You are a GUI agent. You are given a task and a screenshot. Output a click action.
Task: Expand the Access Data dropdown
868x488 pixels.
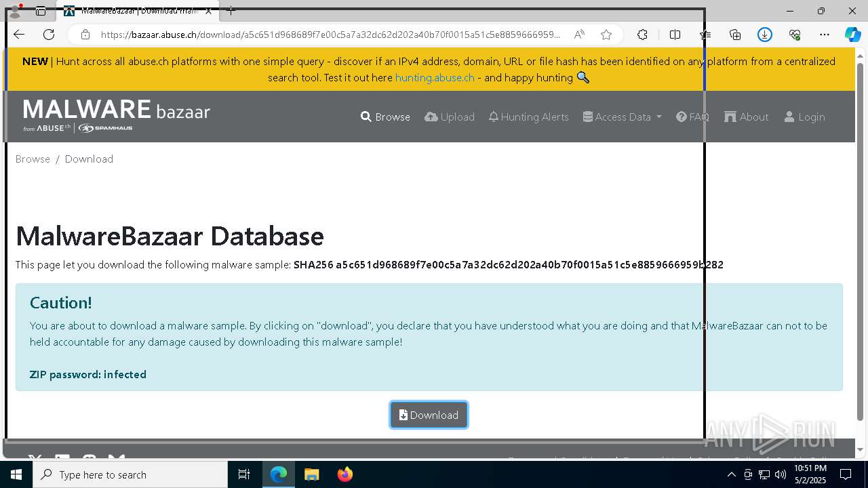pos(622,117)
